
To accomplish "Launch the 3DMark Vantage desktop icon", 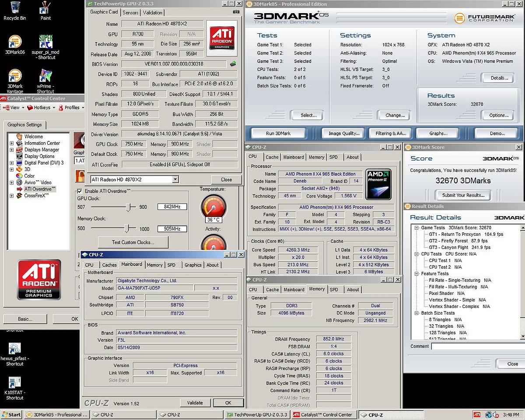I will coord(14,81).
